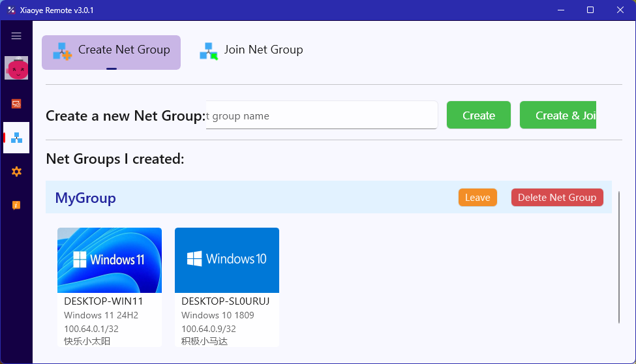Switch to Create Net Group tab

coord(111,52)
